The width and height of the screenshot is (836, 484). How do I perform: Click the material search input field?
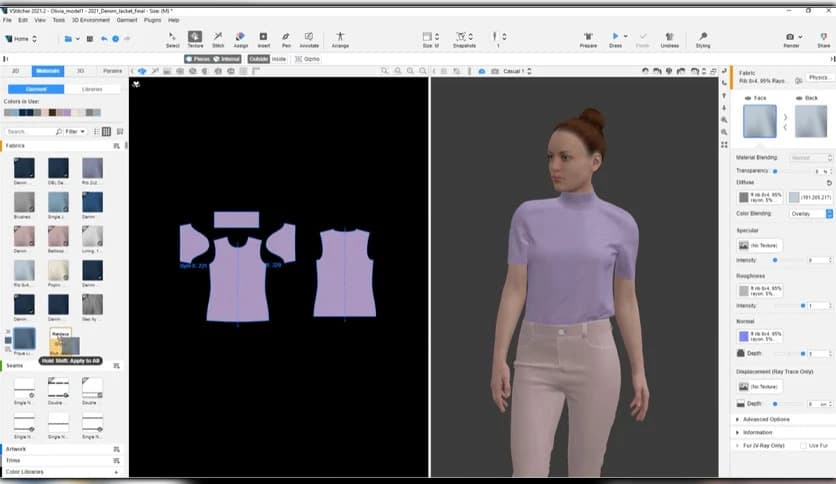click(30, 131)
